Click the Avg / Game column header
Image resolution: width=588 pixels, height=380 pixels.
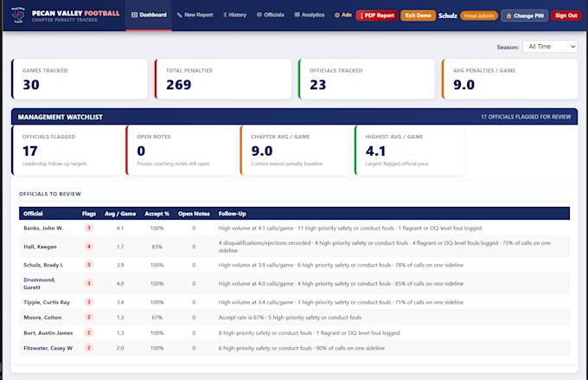[120, 214]
